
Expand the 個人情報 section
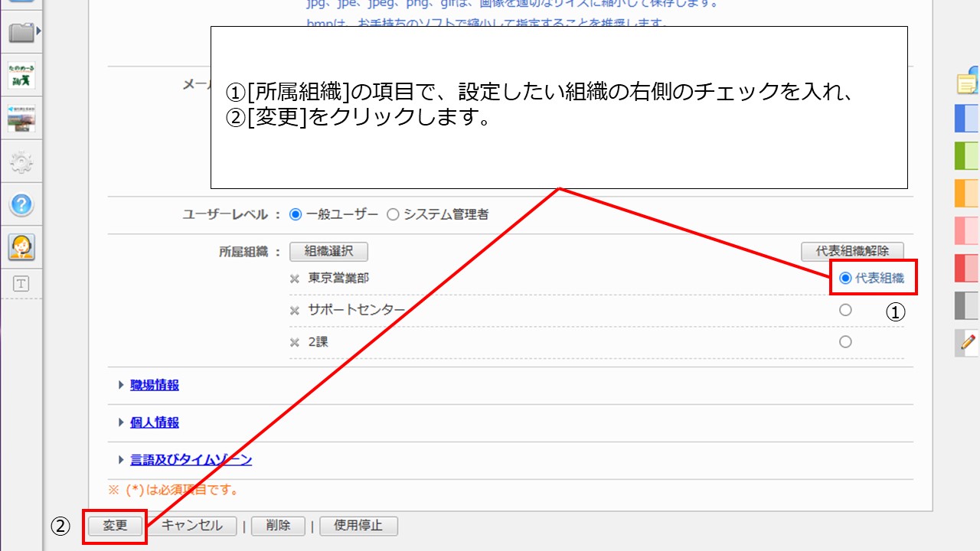point(154,422)
